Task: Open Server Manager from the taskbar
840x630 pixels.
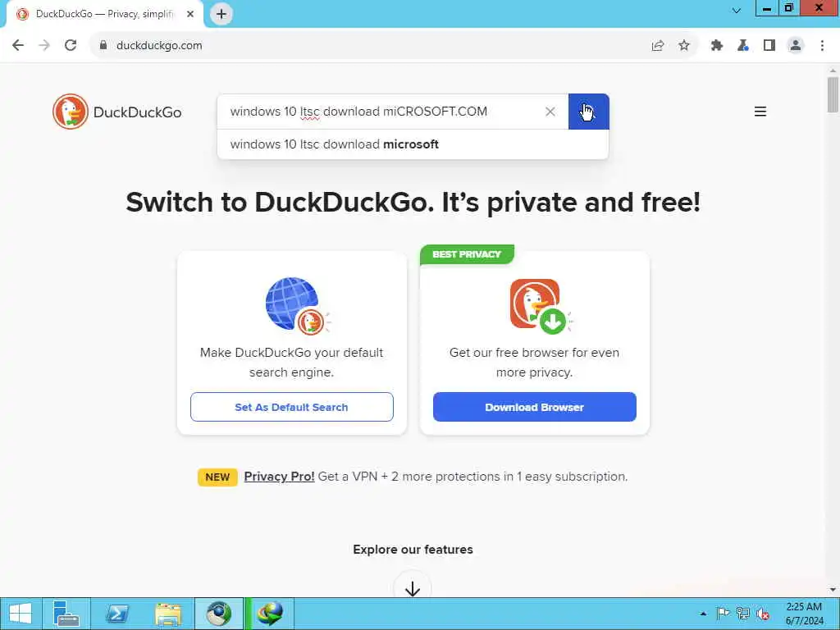Action: point(66,614)
